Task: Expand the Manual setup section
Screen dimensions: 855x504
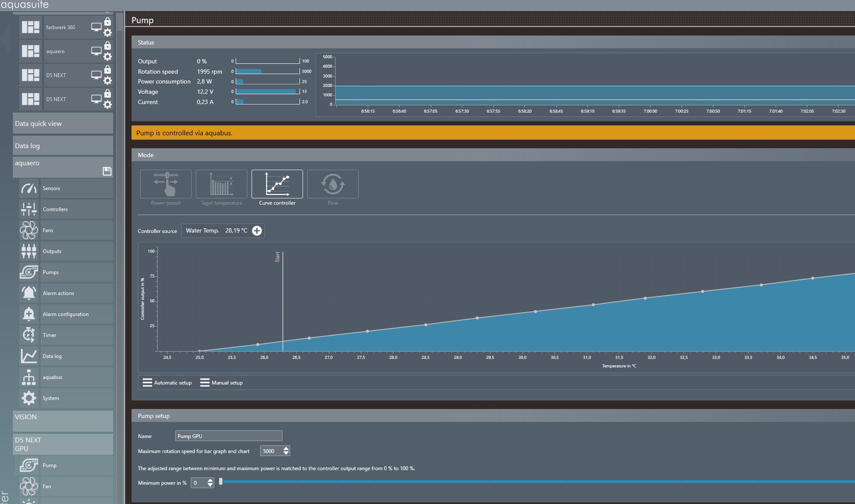Action: pyautogui.click(x=222, y=383)
